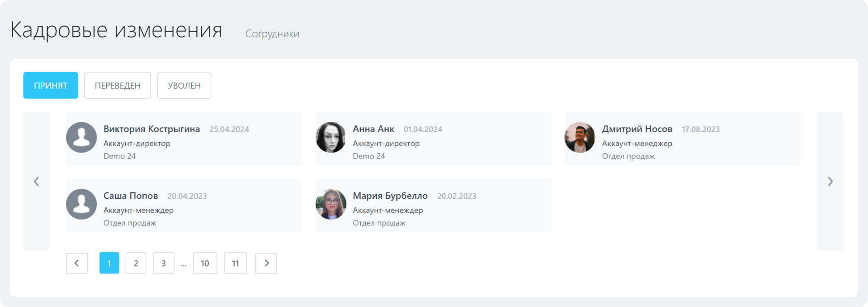Open Виктория Кострыгина employee name

coord(151,129)
